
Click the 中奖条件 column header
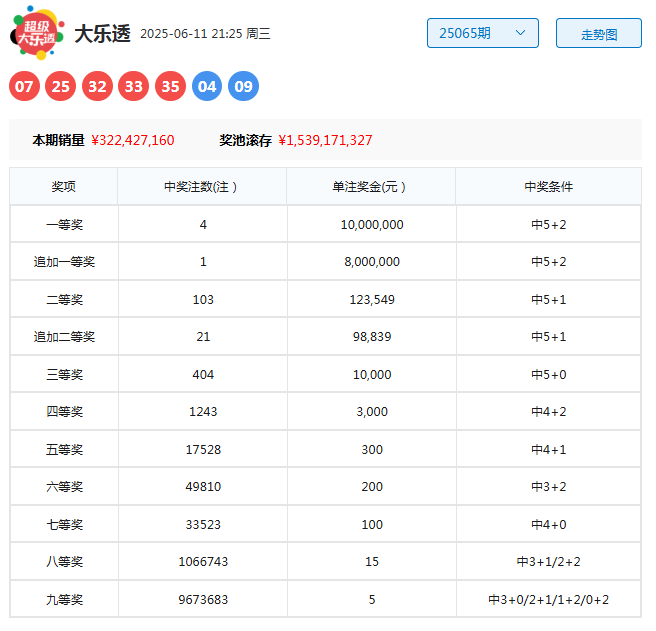coord(548,187)
